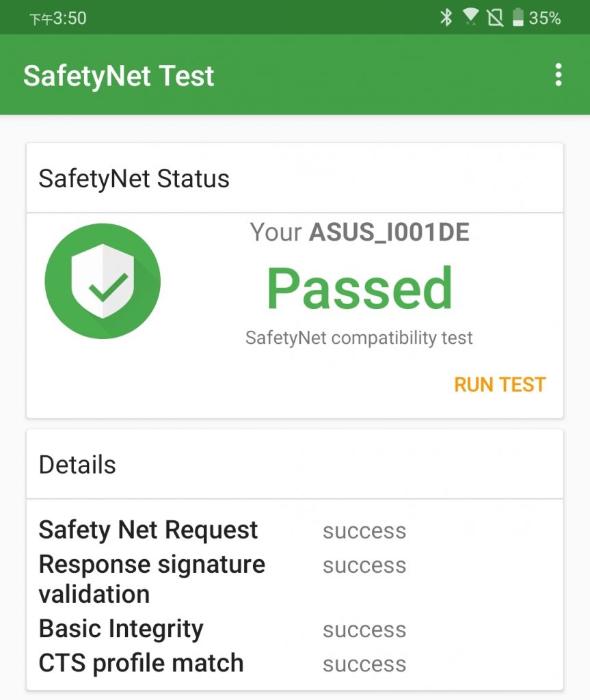
Task: Tap the Bluetooth status bar icon
Action: point(446,18)
